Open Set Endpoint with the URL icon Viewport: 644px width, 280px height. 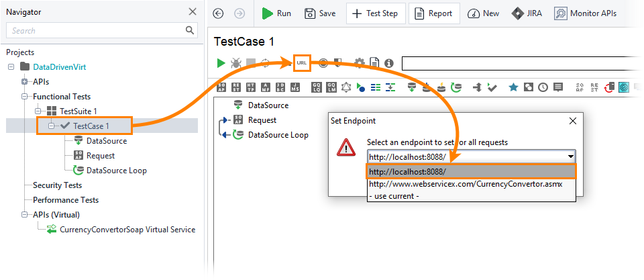301,63
